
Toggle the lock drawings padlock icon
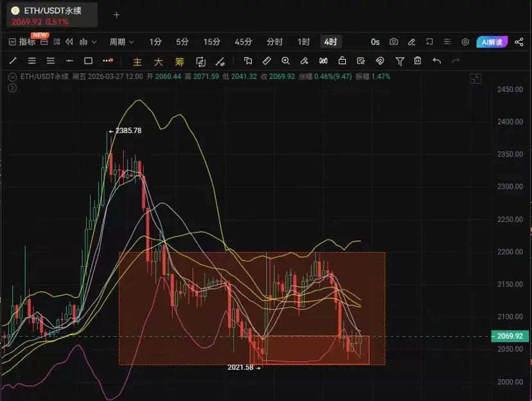click(x=342, y=61)
